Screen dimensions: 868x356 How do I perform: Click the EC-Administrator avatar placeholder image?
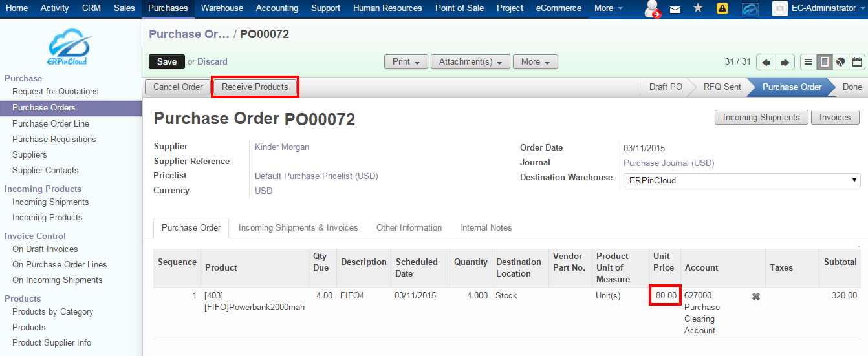[x=780, y=8]
